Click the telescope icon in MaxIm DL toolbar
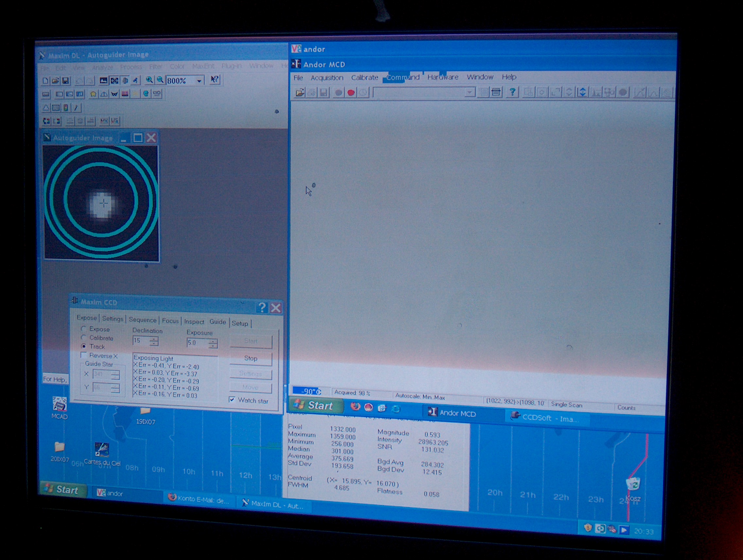The image size is (743, 560). pyautogui.click(x=135, y=80)
